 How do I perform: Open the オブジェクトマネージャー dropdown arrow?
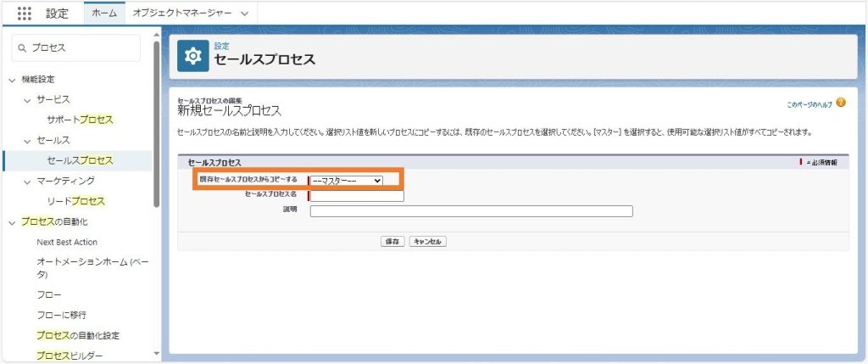[x=245, y=14]
